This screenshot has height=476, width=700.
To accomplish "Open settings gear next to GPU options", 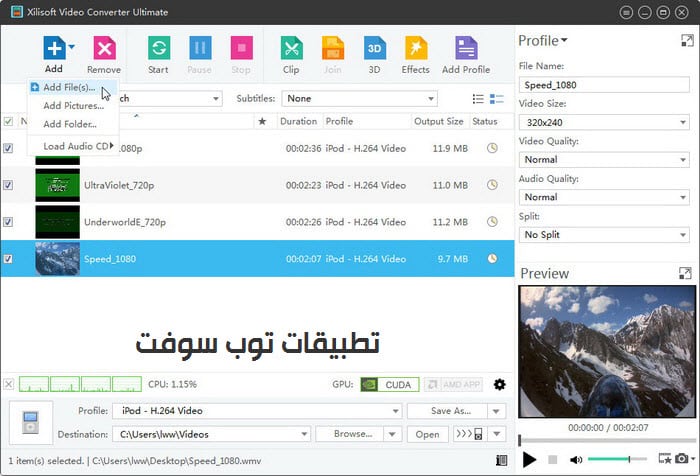I will (x=500, y=384).
